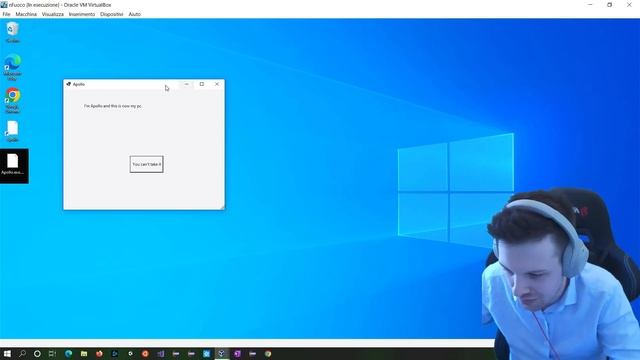
Task: Minimize the VirtualBox window
Action: pos(590,4)
